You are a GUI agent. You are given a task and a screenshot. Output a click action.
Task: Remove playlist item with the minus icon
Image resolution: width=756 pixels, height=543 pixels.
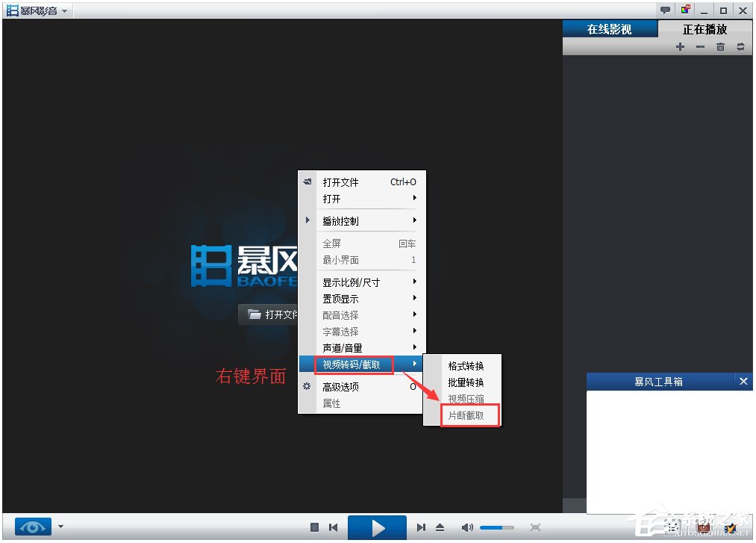pos(700,47)
